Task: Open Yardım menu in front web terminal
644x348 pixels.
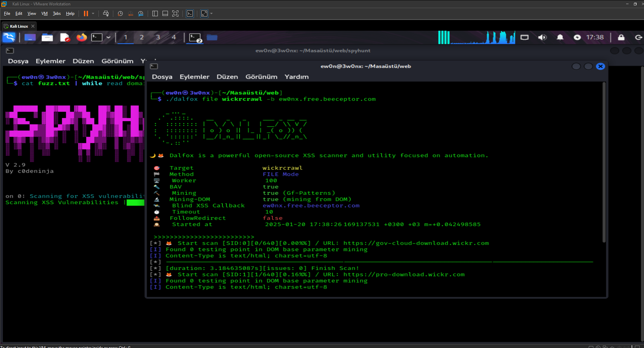Action: click(296, 77)
